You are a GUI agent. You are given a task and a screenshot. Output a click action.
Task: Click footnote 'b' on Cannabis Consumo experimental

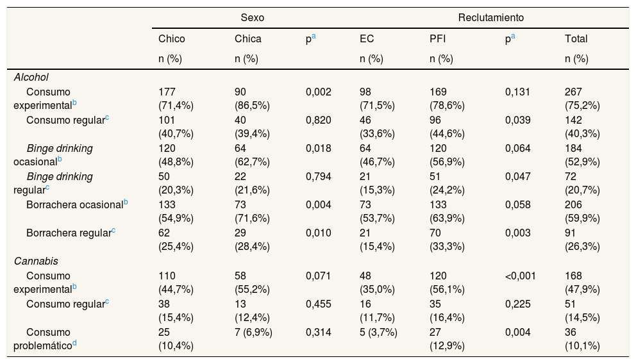coord(74,287)
